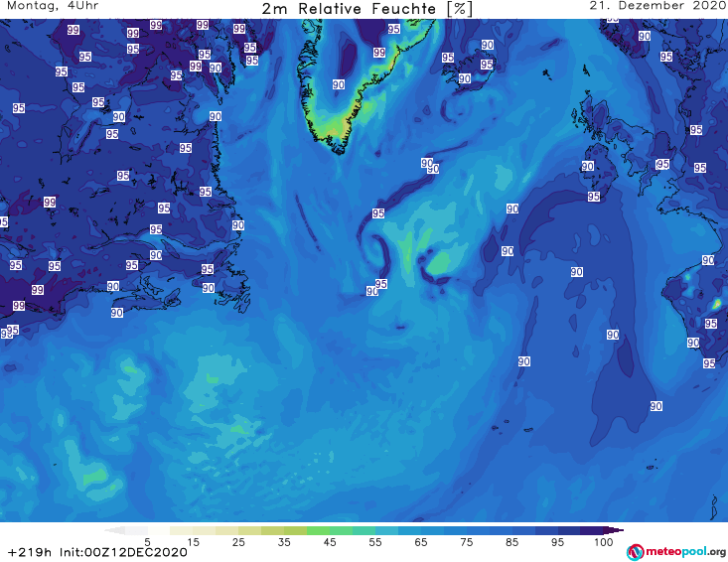728x562 pixels.
Task: Click the "25" color scale label
Action: [238, 542]
